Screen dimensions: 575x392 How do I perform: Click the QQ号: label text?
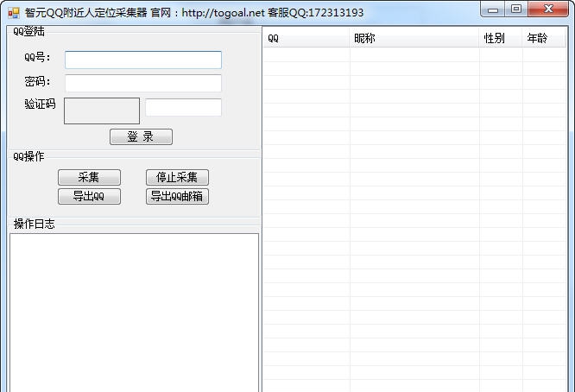pos(37,58)
